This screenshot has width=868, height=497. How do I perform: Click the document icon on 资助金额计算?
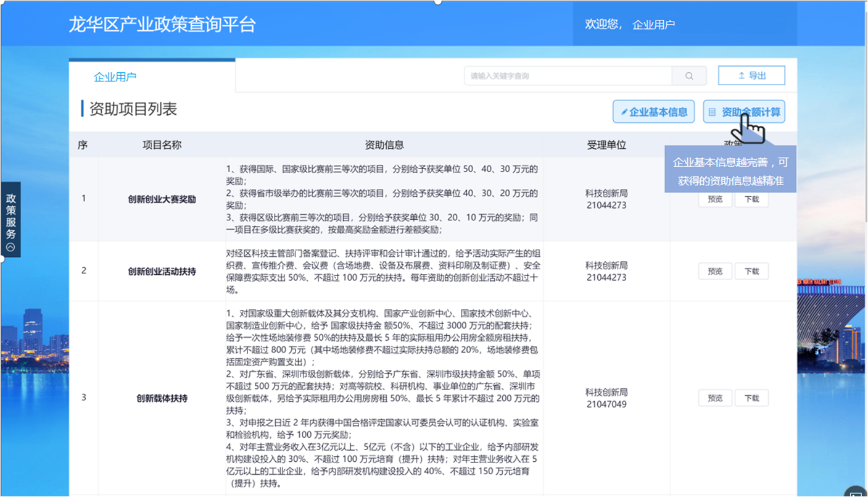click(x=712, y=112)
